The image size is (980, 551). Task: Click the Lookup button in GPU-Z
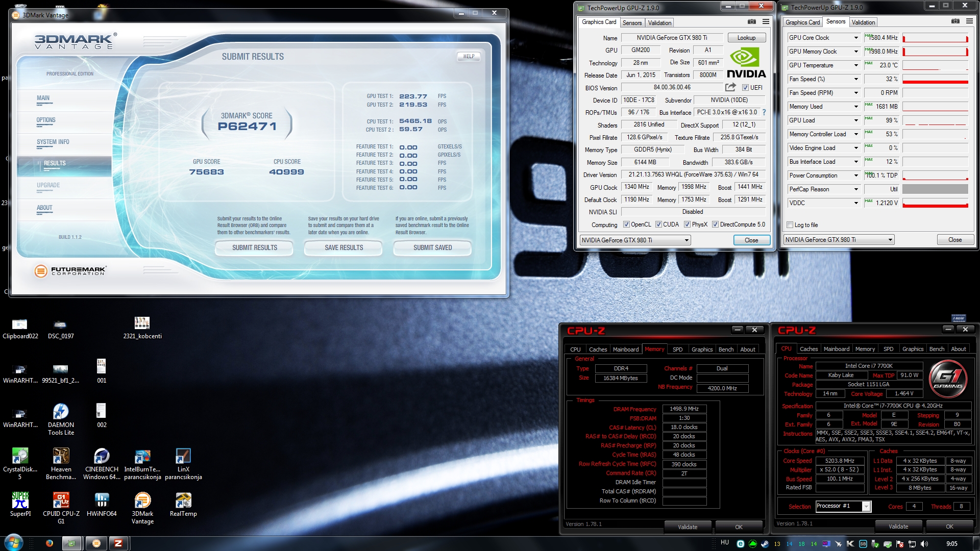746,38
